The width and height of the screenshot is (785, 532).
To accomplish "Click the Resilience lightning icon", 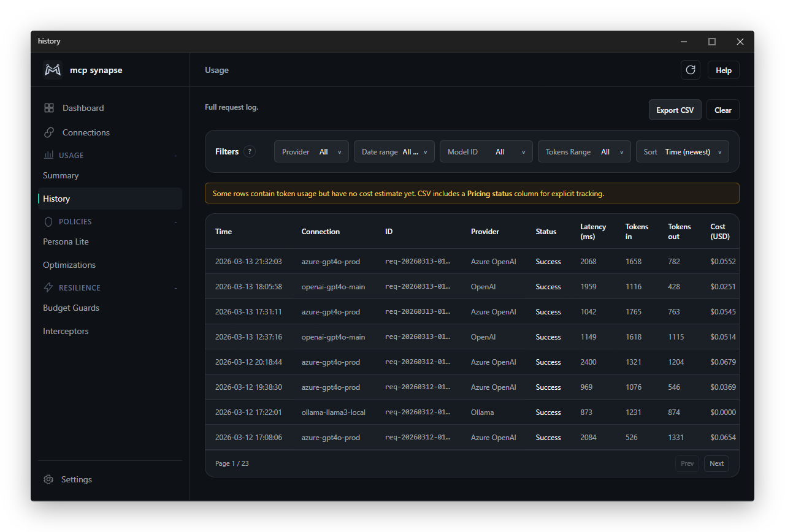I will (48, 287).
